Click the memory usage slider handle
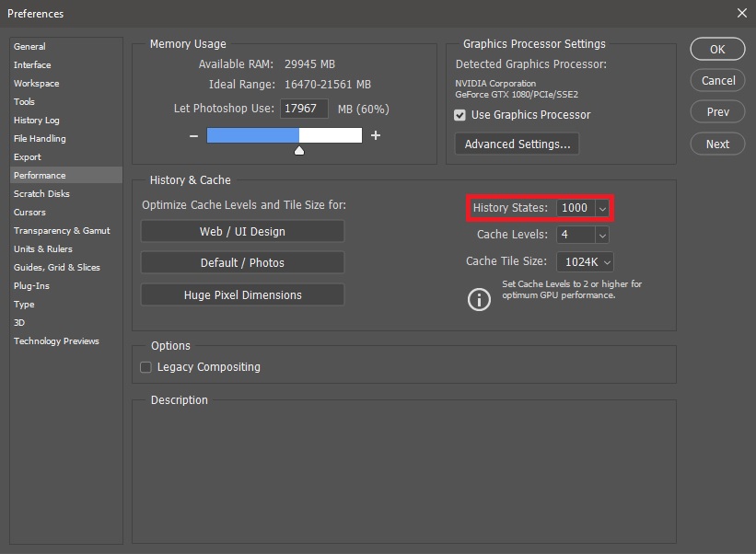 298,149
